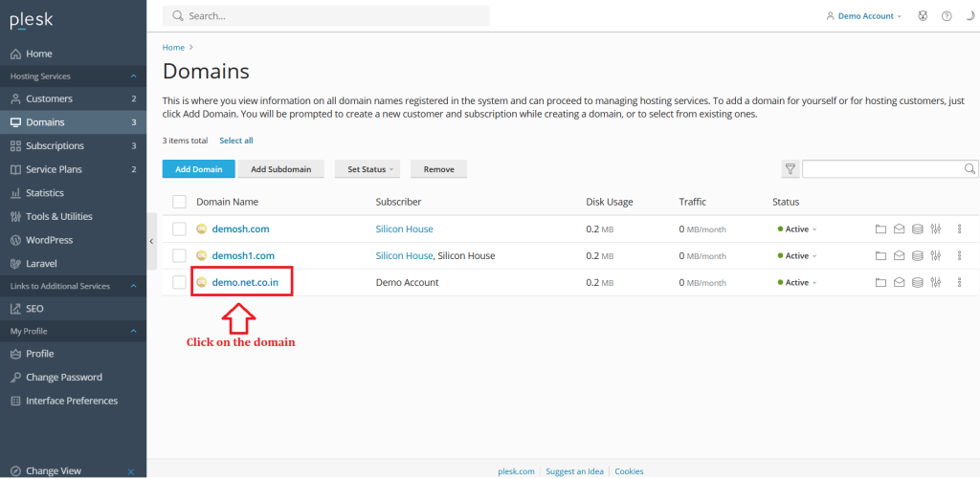Check the demosh.com row checkbox
The width and height of the screenshot is (980, 479).
coord(179,229)
